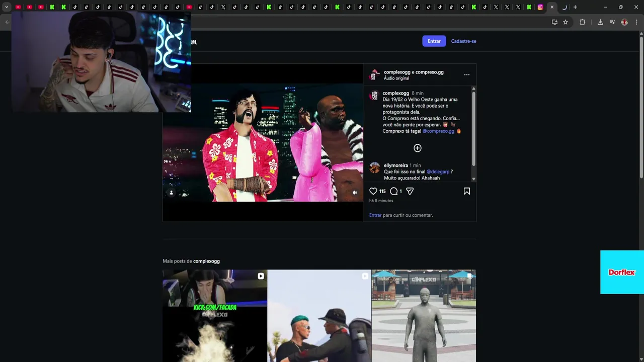Open comments via the speech bubble icon
This screenshot has width=644, height=362.
pos(394,191)
